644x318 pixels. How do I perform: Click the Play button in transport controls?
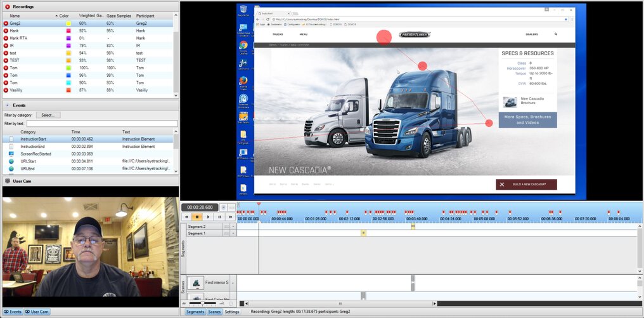pos(209,217)
